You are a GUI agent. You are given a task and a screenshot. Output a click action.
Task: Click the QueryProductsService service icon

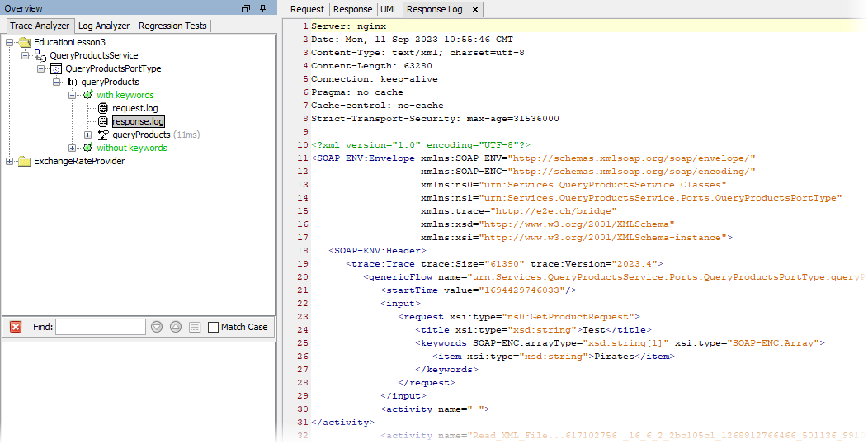click(40, 55)
